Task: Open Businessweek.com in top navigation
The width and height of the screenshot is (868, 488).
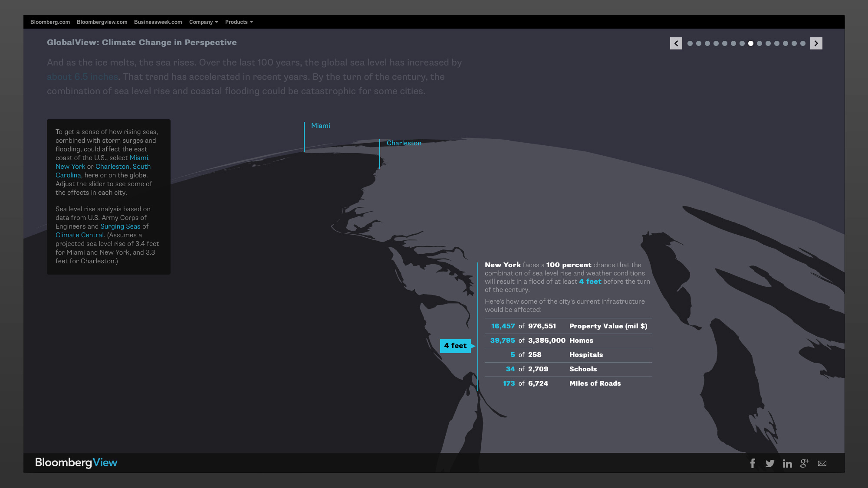Action: point(158,22)
